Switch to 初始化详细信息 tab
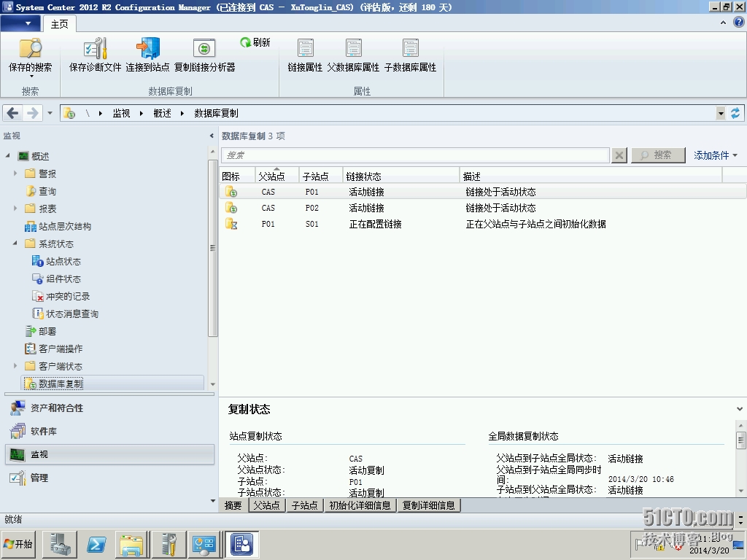The height and width of the screenshot is (560, 747). pos(360,506)
